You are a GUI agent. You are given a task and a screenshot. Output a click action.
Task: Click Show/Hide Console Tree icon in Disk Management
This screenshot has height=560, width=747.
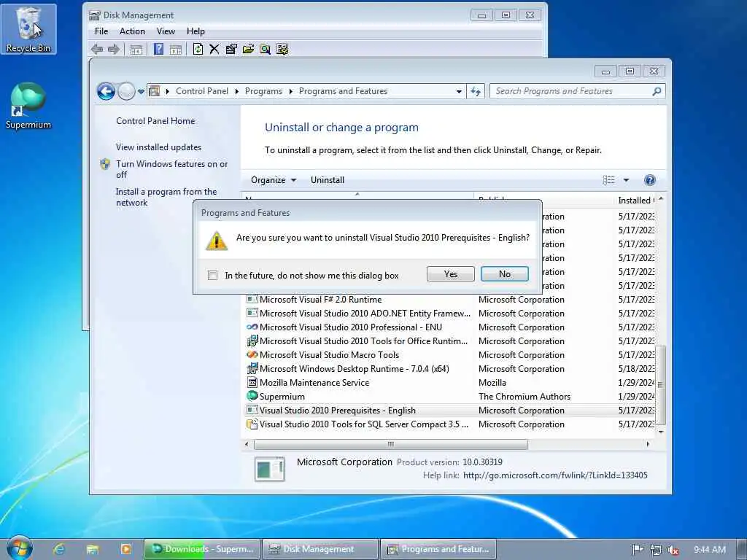[136, 50]
